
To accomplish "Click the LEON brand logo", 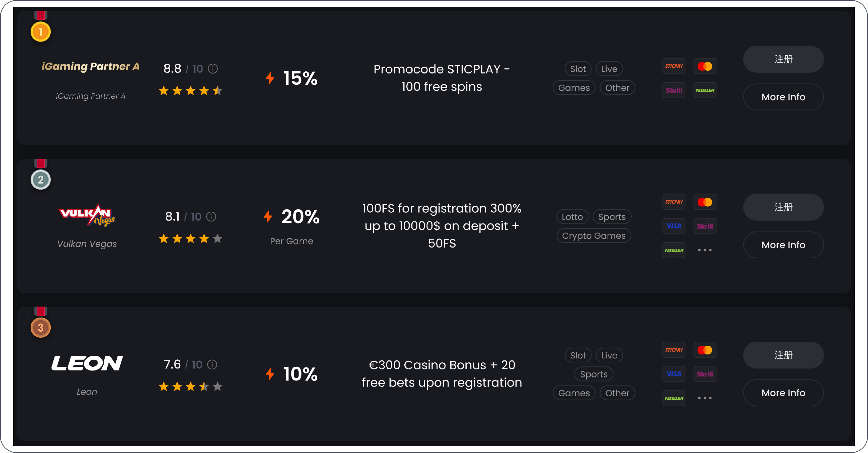I will point(87,363).
